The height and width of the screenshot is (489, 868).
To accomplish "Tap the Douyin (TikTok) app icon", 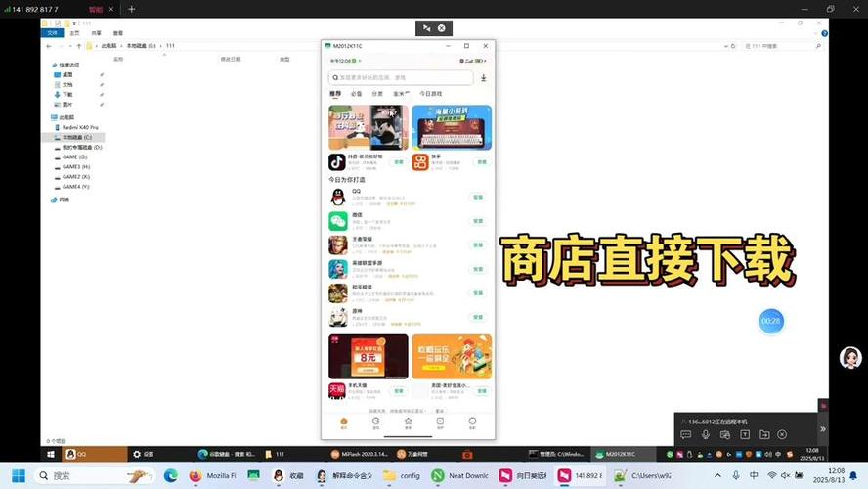I will [x=337, y=162].
